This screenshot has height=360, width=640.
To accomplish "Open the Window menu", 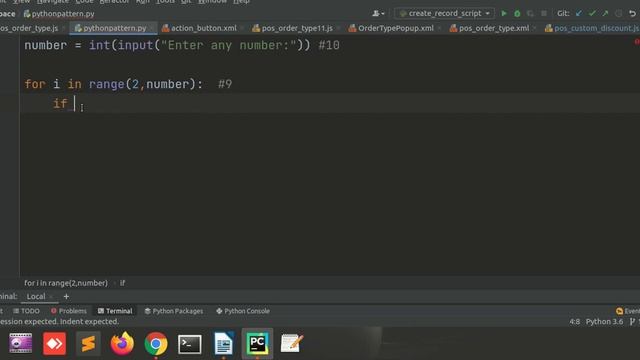I will pos(212,2).
